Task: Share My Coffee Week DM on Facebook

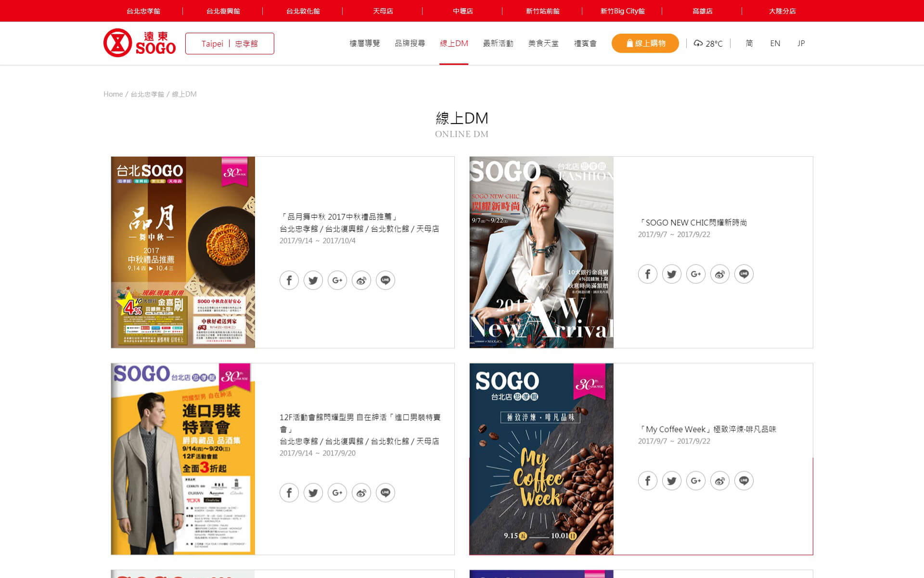Action: tap(648, 481)
